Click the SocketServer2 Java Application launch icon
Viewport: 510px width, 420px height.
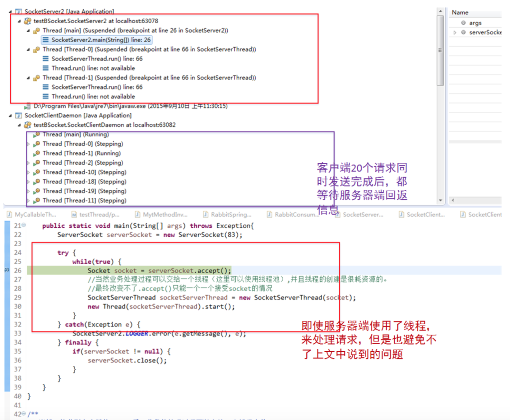(19, 11)
